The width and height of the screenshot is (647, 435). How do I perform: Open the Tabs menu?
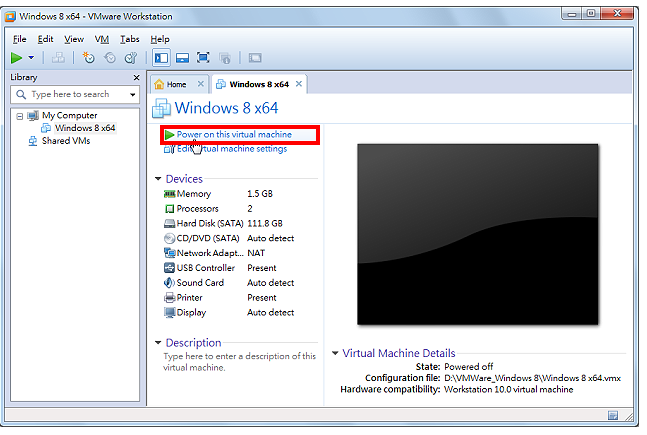point(130,39)
